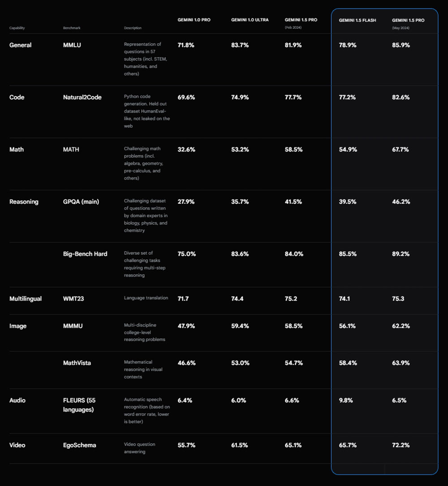Click the 9.8% FLEURS value
The width and height of the screenshot is (448, 486).
[346, 400]
